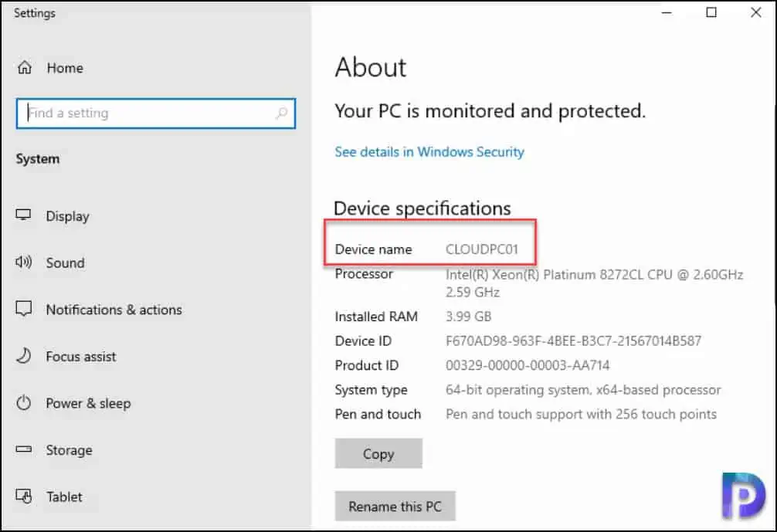Viewport: 777px width, 532px height.
Task: Open Storage settings
Action: coord(69,450)
